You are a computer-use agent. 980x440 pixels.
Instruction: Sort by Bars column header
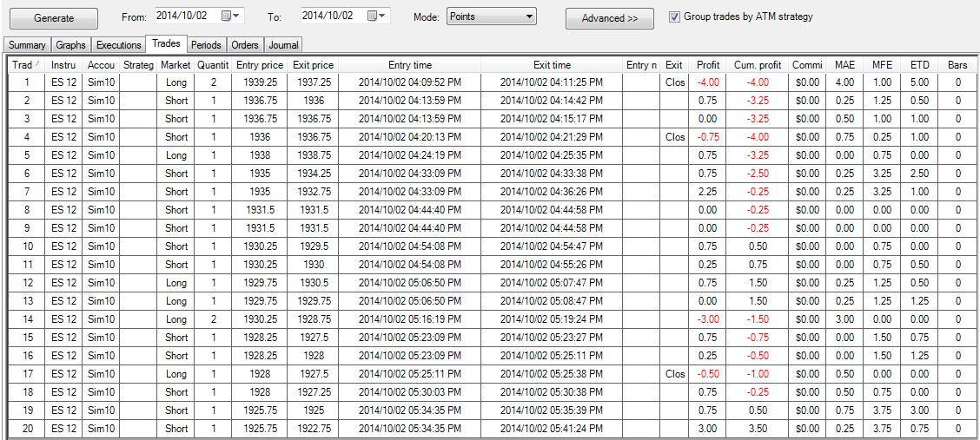pyautogui.click(x=957, y=65)
